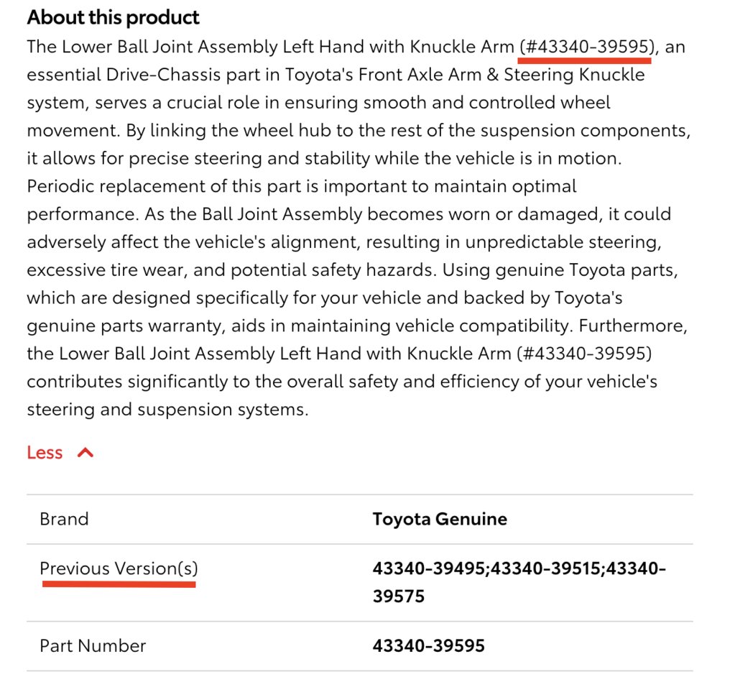Viewport: 735px width, 700px height.
Task: Click the About this product heading
Action: click(113, 17)
